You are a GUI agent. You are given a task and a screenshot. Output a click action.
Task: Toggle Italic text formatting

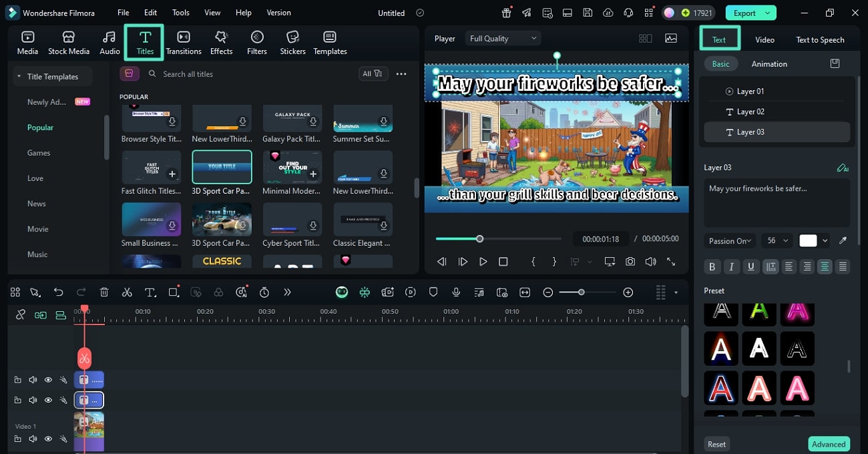click(x=731, y=266)
